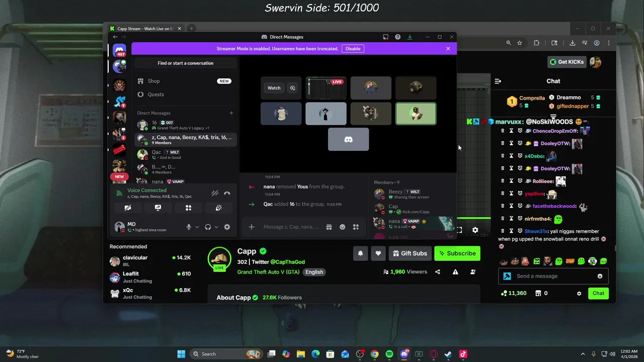Click Discord download icon in title bar
The image size is (644, 362).
(x=410, y=37)
